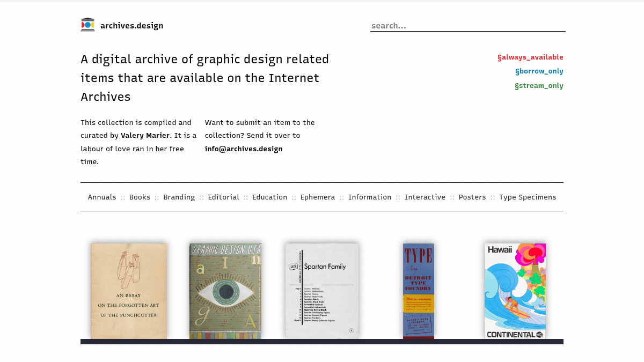This screenshot has height=362, width=644.
Task: Email info@archives.design link
Action: pyautogui.click(x=244, y=149)
